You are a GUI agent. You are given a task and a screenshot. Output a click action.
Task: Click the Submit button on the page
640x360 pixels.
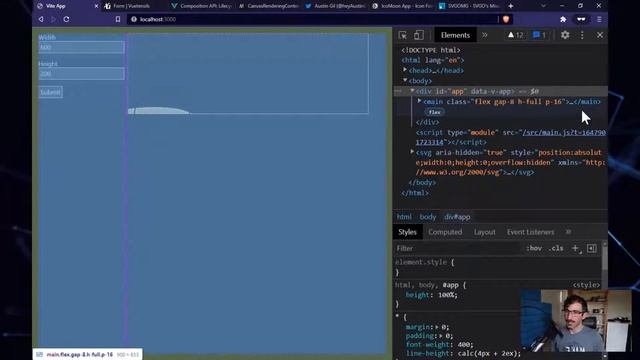[50, 92]
